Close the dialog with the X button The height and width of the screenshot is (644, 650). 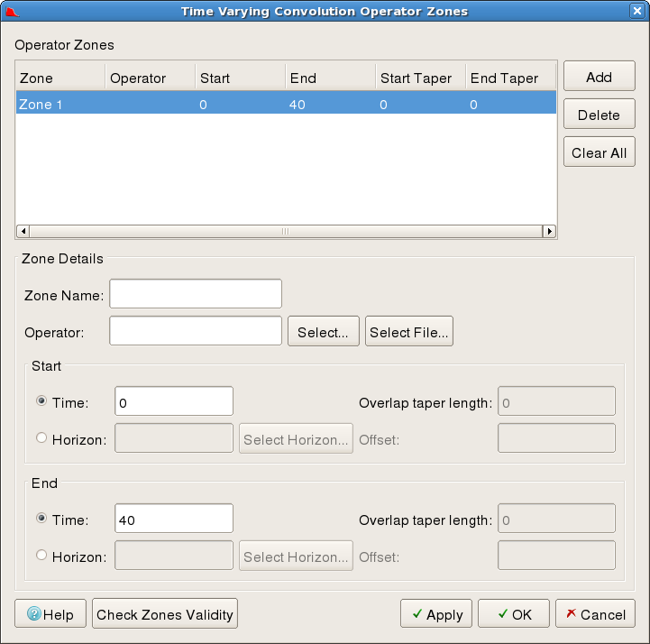pyautogui.click(x=636, y=11)
